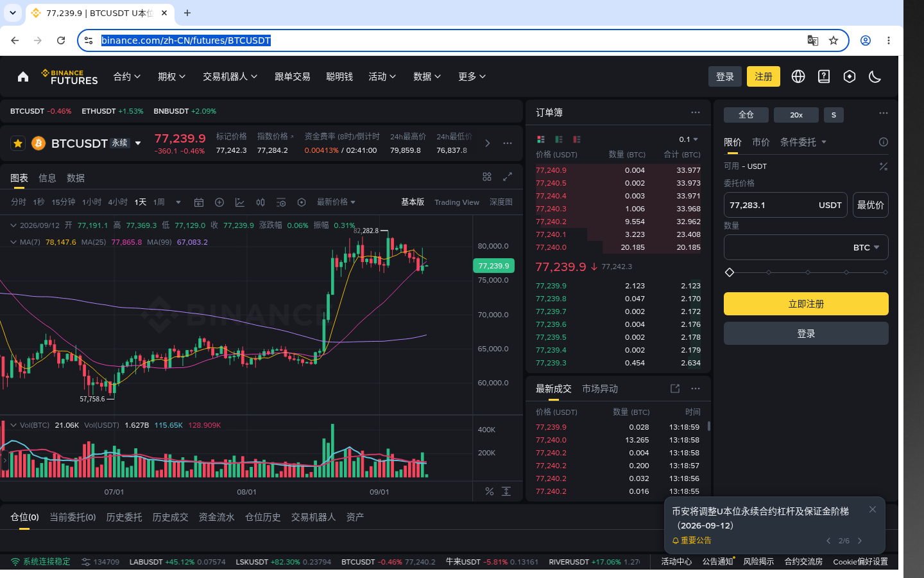Open the help center question mark icon

(824, 76)
